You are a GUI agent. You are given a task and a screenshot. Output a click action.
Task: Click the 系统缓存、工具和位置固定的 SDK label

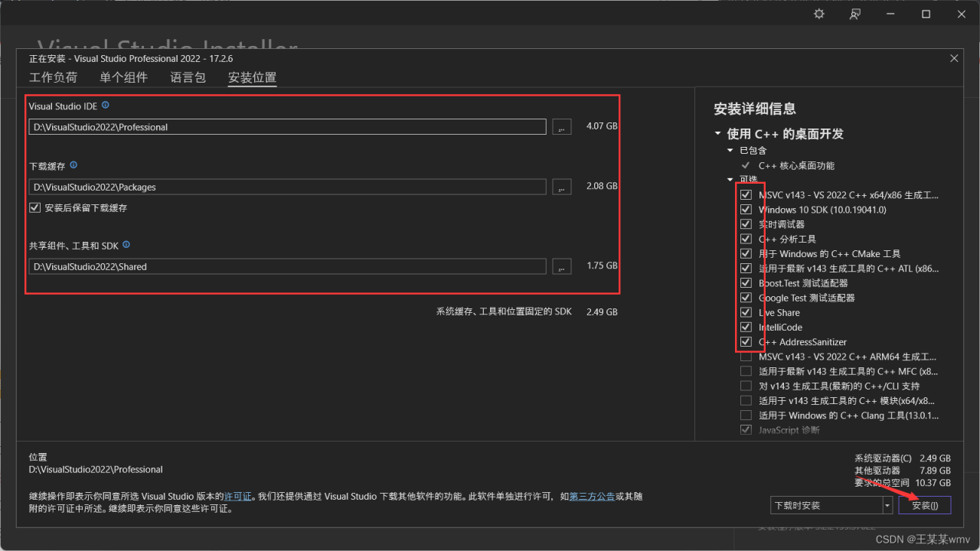(x=504, y=311)
